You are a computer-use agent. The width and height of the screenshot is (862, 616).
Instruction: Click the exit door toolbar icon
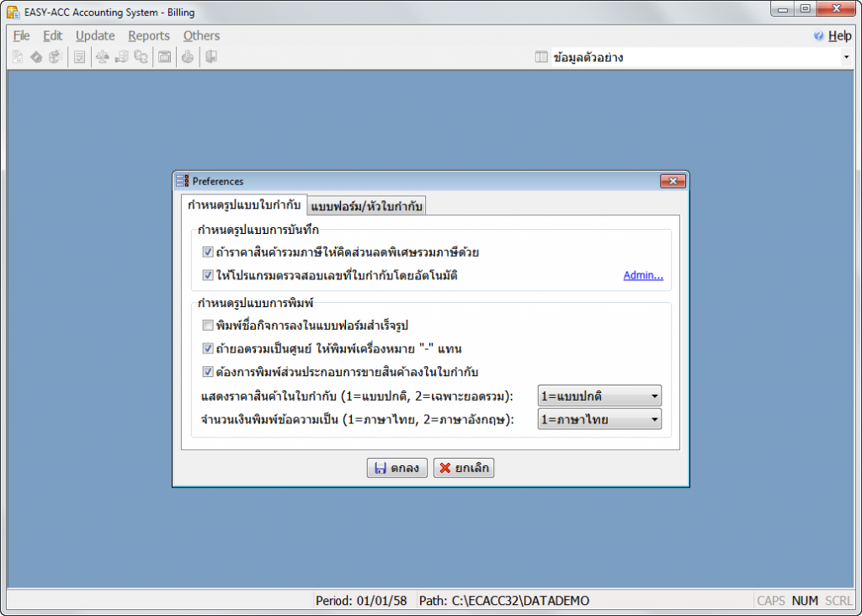pyautogui.click(x=211, y=57)
